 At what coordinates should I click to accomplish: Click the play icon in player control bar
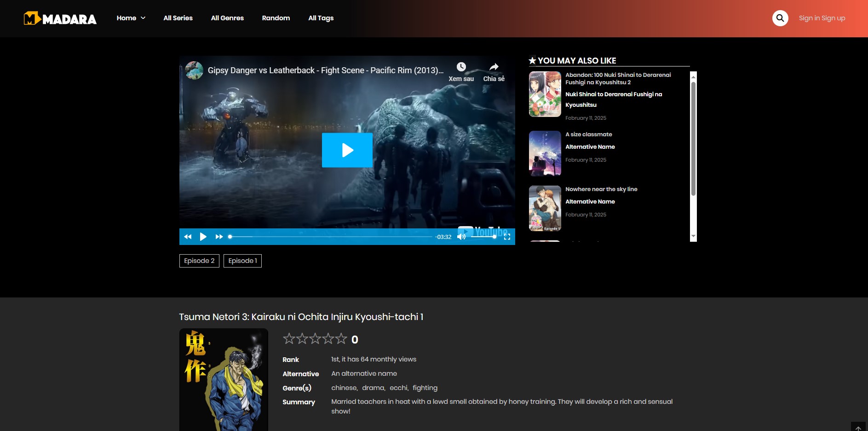pyautogui.click(x=203, y=237)
